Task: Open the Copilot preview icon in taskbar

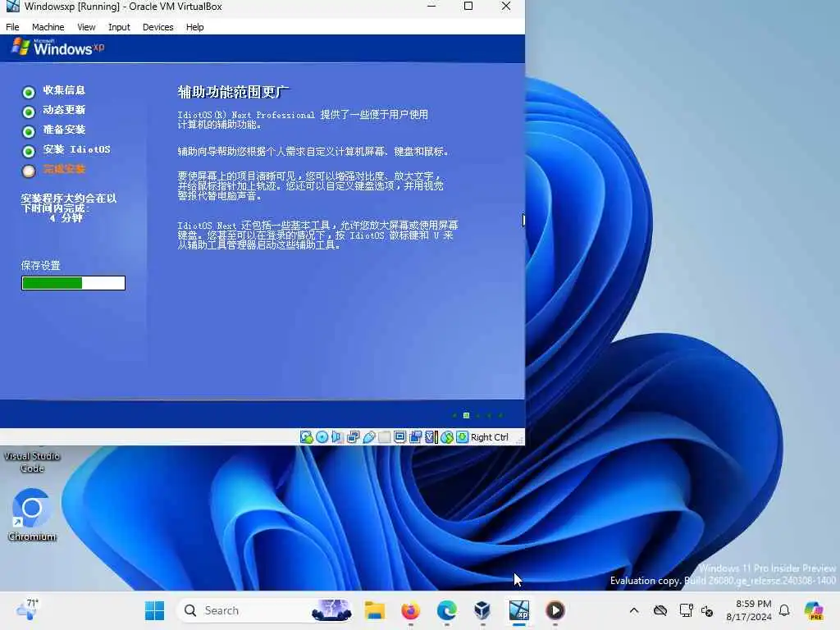Action: (814, 610)
